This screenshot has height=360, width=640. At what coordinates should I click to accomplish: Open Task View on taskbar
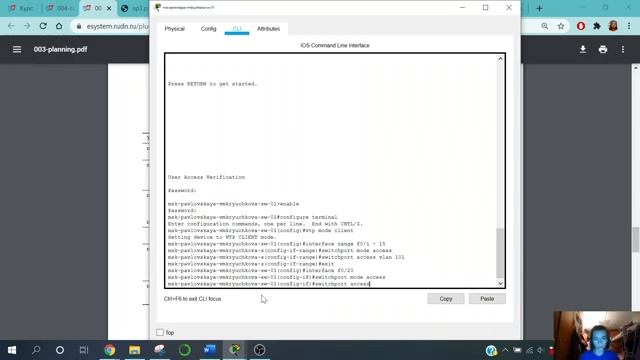tap(84, 350)
